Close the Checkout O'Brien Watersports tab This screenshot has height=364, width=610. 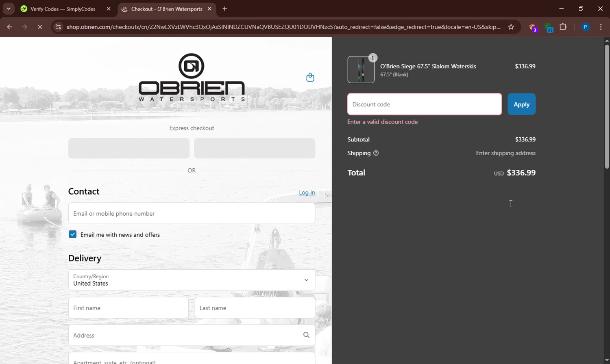click(x=209, y=9)
